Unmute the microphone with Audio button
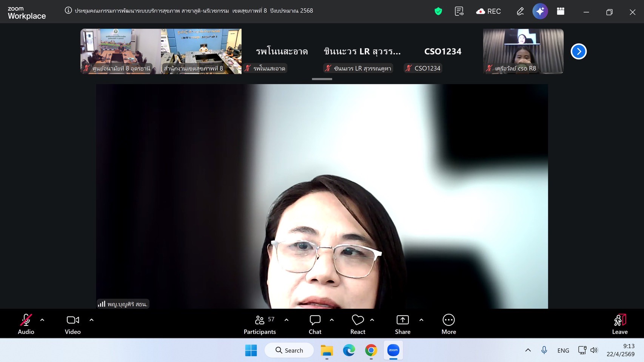Image resolution: width=644 pixels, height=362 pixels. click(x=26, y=324)
